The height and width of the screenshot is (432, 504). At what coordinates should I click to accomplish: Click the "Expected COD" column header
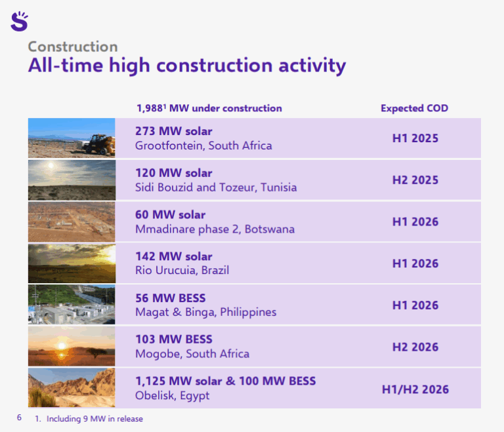414,108
